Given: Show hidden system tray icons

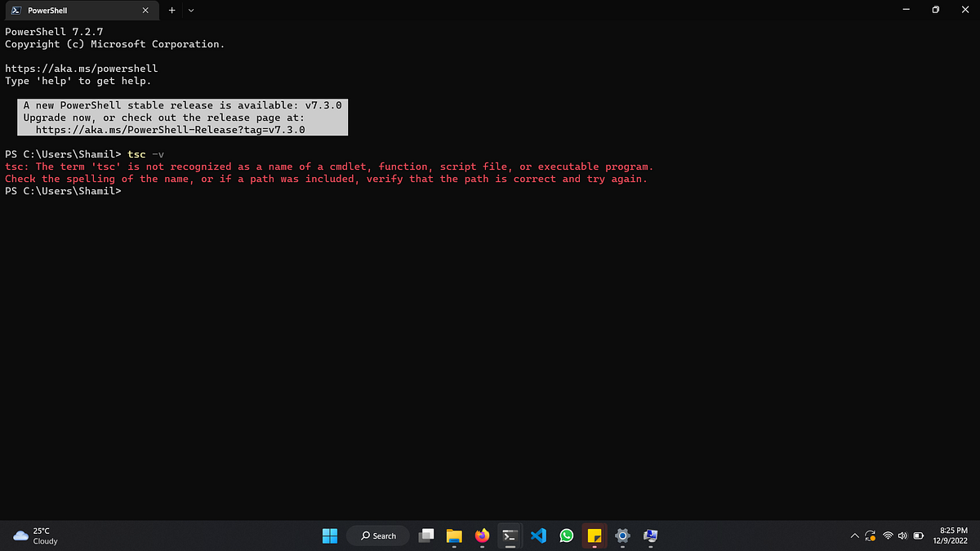Looking at the screenshot, I should click(x=855, y=536).
